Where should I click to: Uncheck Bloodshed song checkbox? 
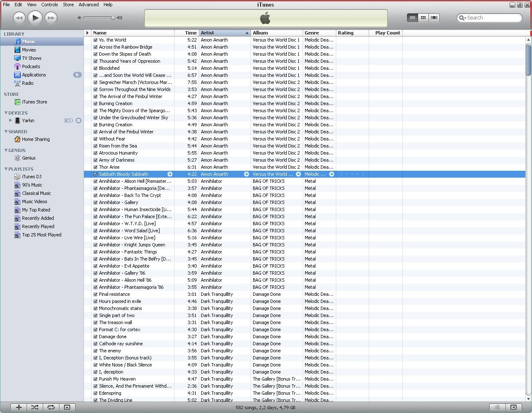(x=96, y=68)
